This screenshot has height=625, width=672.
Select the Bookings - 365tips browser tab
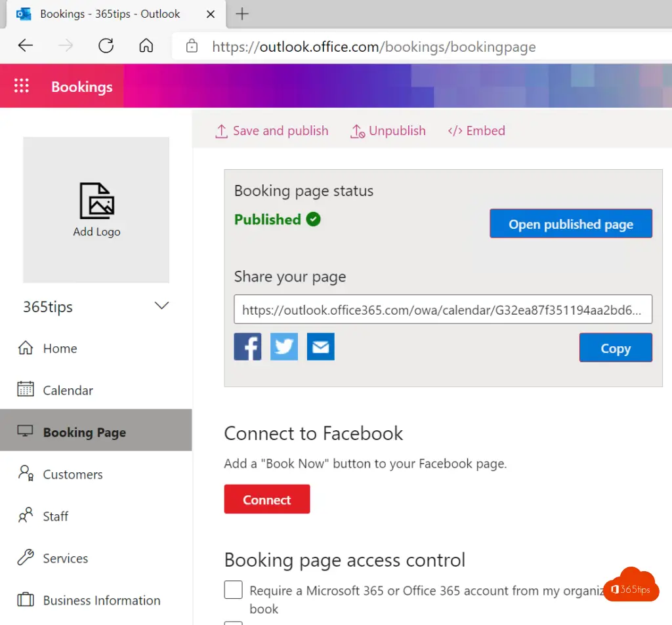pos(115,14)
